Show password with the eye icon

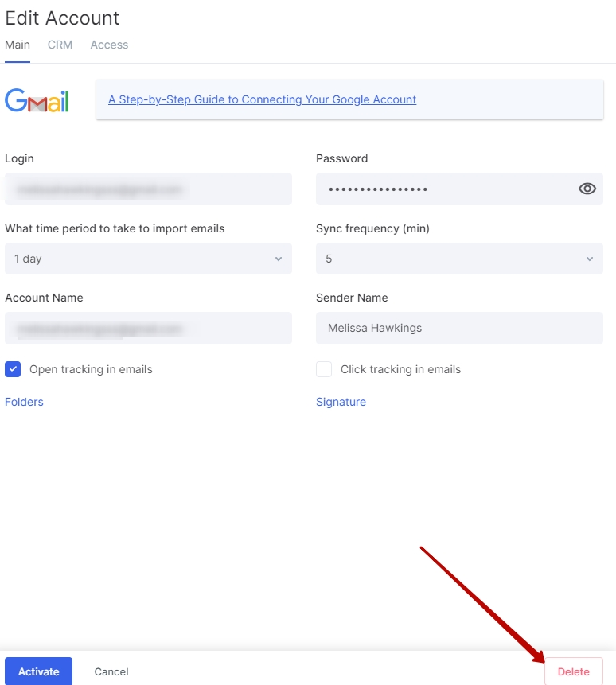587,189
